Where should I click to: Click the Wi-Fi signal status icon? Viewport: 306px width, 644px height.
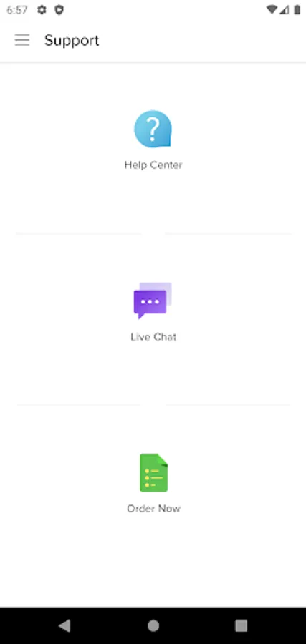[x=272, y=10]
